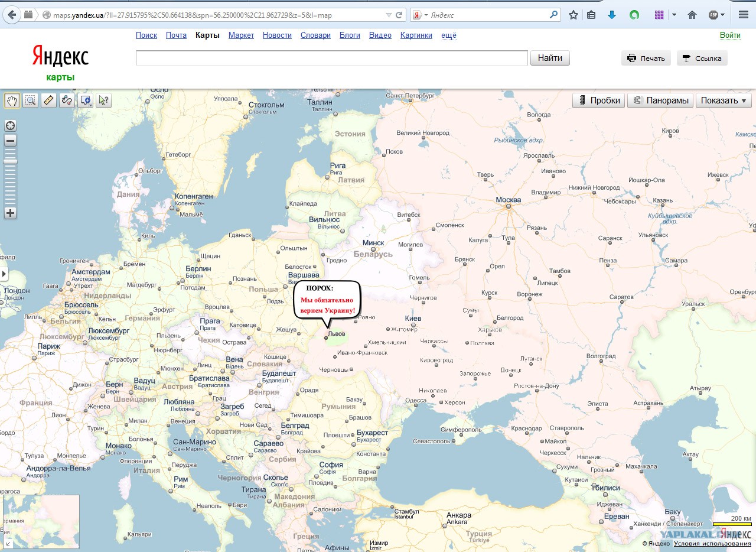The height and width of the screenshot is (552, 756).
Task: Select the info cursor question tool
Action: [103, 100]
